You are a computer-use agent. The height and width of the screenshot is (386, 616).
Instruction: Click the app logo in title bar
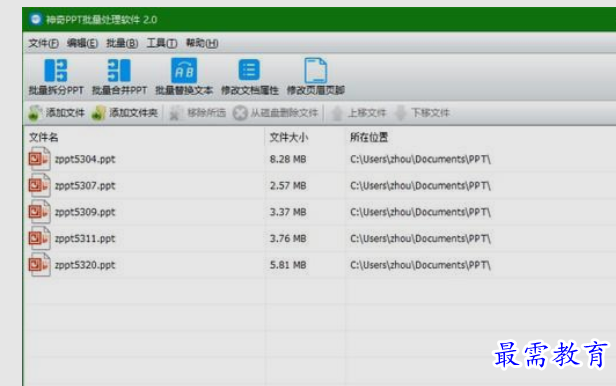pos(36,19)
